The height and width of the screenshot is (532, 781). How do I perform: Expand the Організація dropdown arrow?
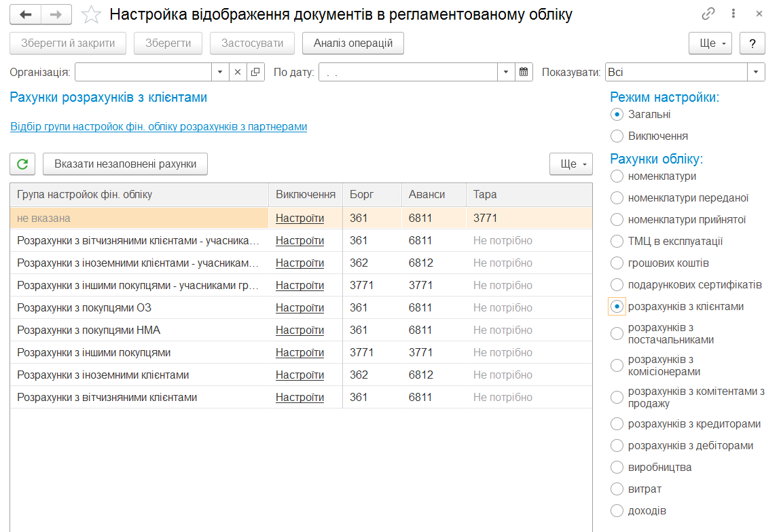coord(221,72)
